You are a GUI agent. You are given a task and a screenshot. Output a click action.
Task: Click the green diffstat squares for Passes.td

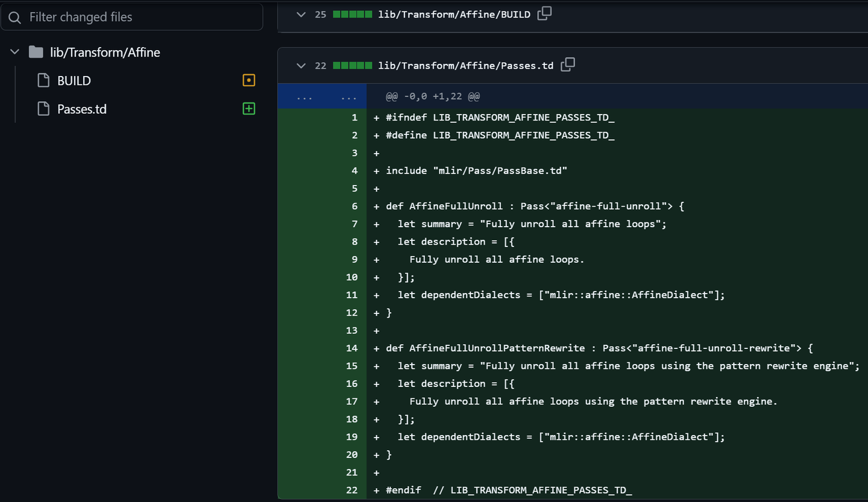(x=353, y=66)
